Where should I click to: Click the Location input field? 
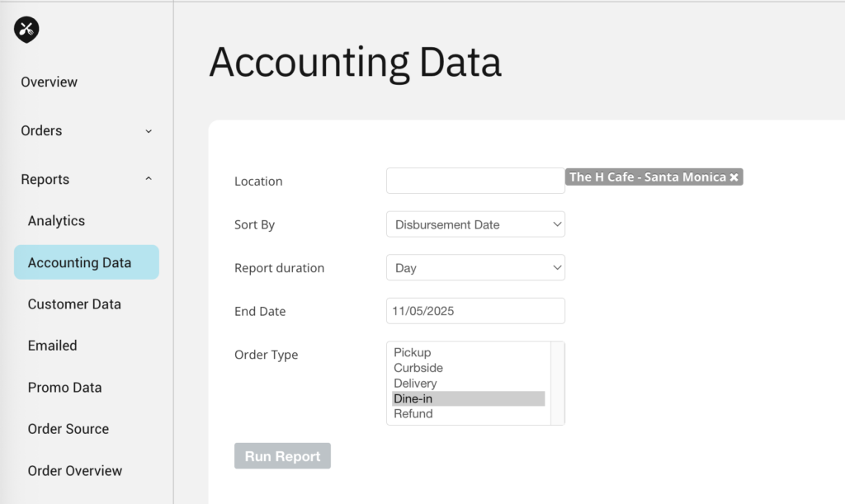[475, 181]
